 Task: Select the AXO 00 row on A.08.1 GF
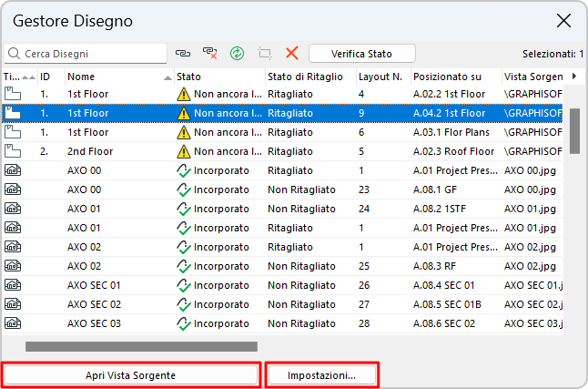coord(282,189)
